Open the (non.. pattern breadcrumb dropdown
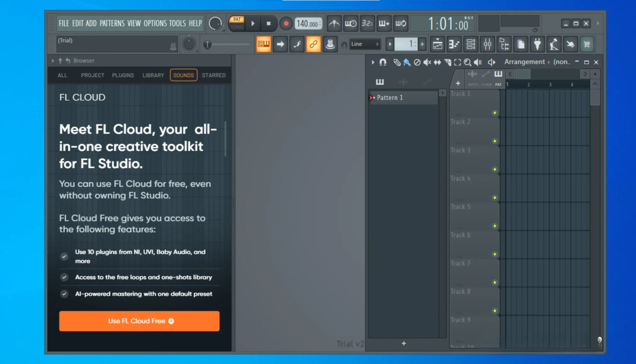Image resolution: width=636 pixels, height=364 pixels. click(562, 62)
